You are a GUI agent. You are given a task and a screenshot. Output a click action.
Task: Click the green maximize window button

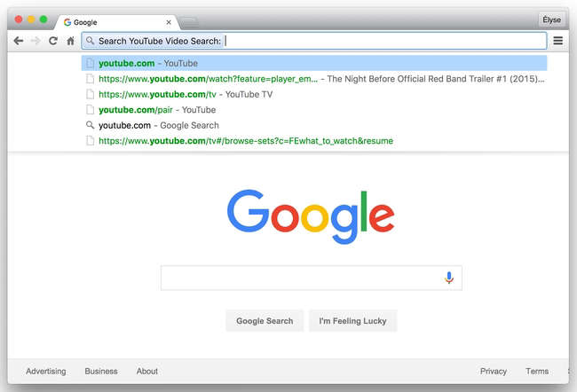click(43, 20)
